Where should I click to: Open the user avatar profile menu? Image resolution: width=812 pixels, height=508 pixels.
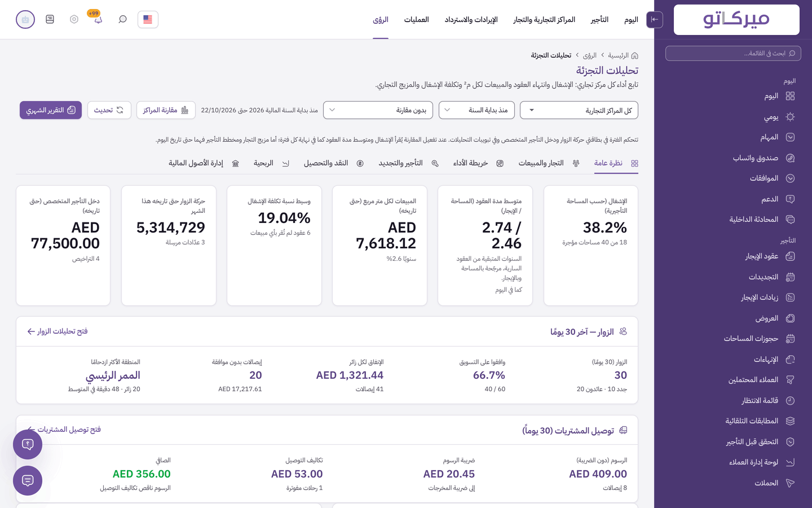[25, 19]
